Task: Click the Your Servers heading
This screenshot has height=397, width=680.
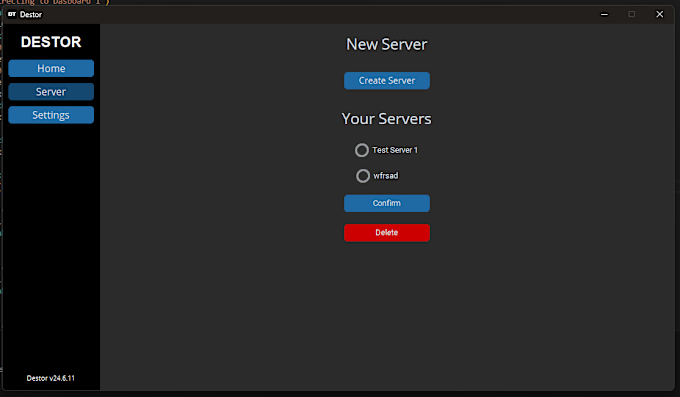Action: [x=386, y=118]
